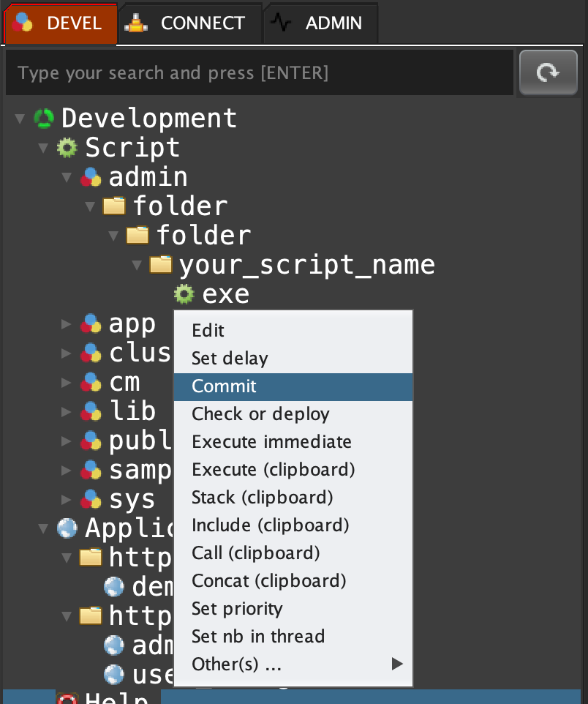This screenshot has height=704, width=588.
Task: Click the refresh button beside the search field
Action: point(548,72)
